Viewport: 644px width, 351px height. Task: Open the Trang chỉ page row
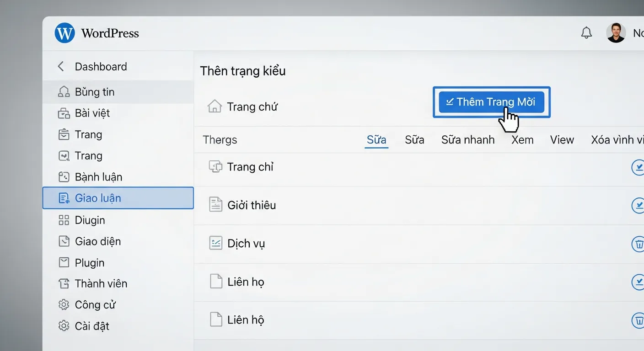click(419, 167)
